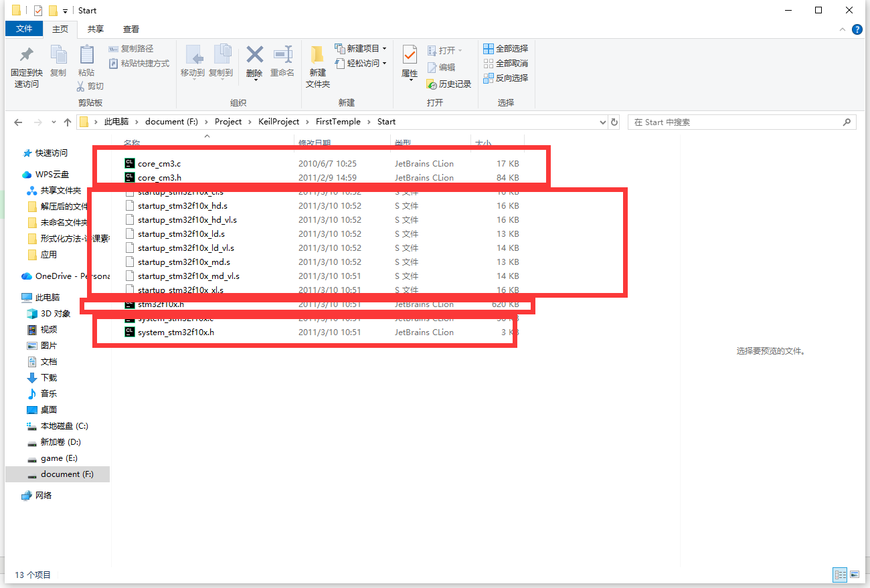Click the refresh button by address bar
This screenshot has height=588, width=870.
tap(615, 122)
